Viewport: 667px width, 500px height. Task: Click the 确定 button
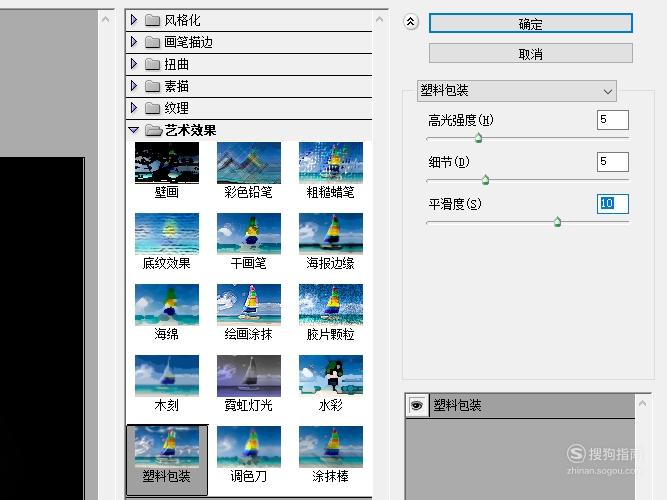(x=530, y=23)
